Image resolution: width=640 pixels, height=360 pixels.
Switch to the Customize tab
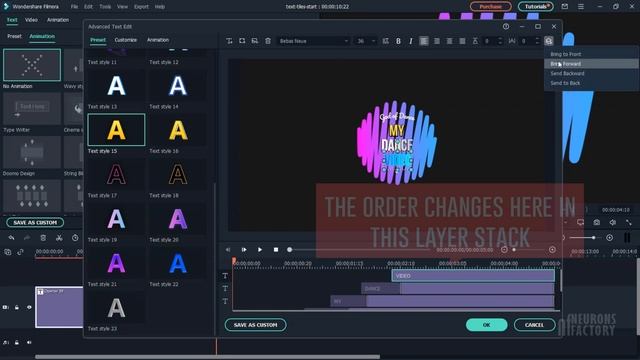coord(126,40)
